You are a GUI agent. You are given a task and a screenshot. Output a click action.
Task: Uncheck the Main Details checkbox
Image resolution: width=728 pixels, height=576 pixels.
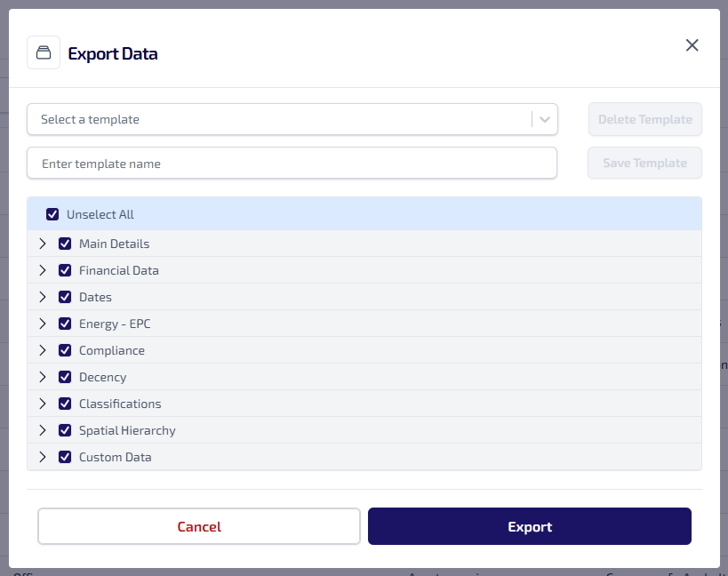[x=65, y=244]
